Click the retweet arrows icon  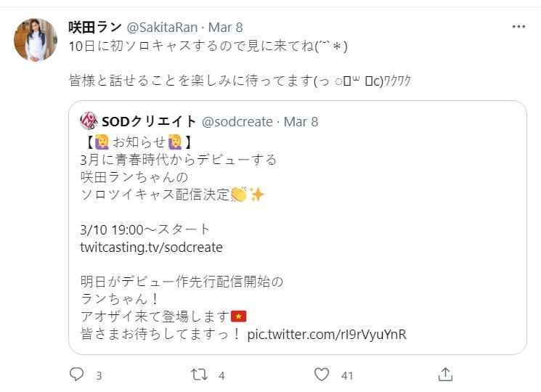tap(200, 375)
